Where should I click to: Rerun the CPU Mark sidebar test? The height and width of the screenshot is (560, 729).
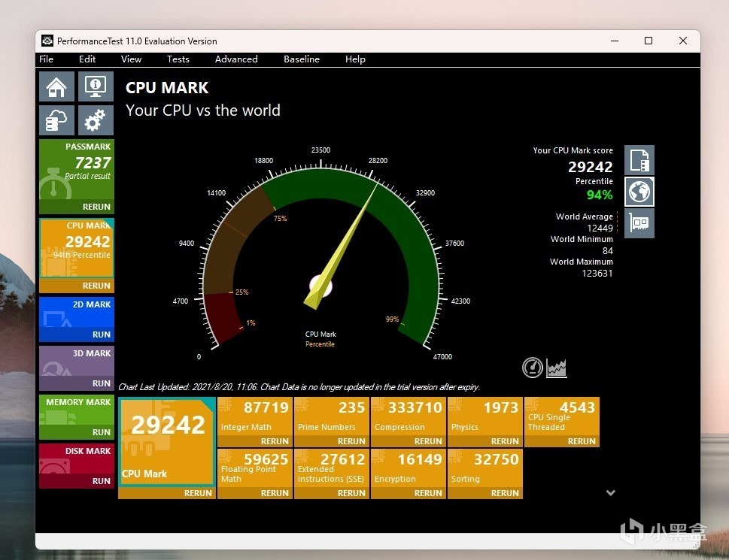click(97, 286)
